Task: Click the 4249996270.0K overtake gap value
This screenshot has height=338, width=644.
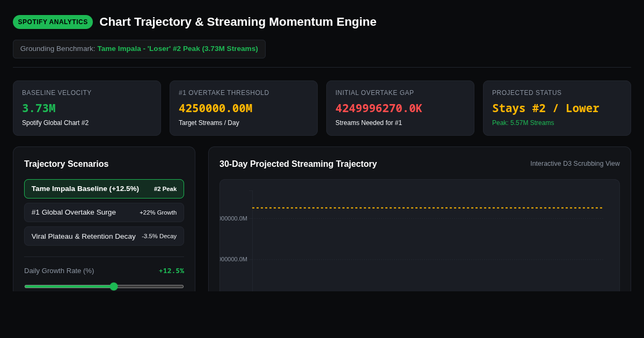Action: coord(378,108)
